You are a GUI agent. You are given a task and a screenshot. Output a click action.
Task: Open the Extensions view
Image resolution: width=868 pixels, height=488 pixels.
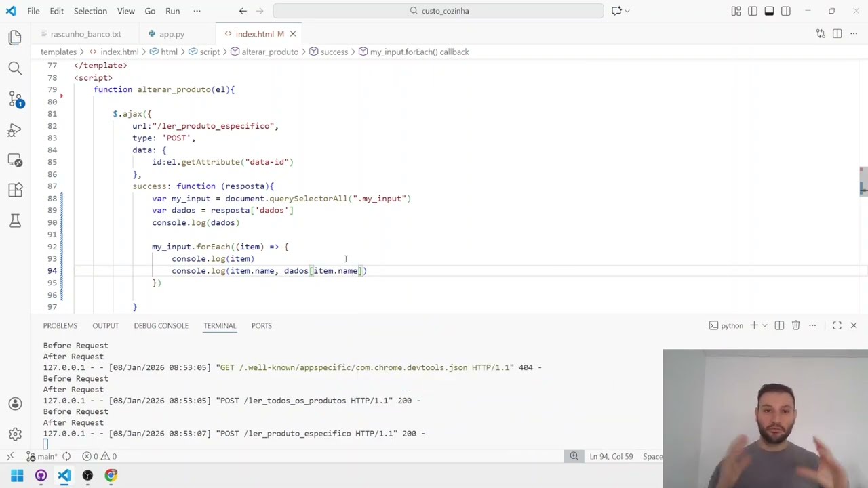click(15, 190)
